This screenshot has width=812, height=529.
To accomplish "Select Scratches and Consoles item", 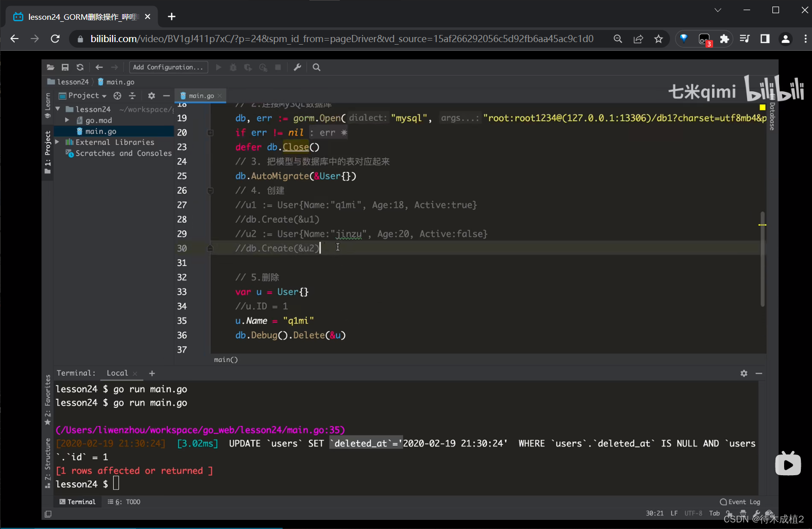I will point(119,153).
